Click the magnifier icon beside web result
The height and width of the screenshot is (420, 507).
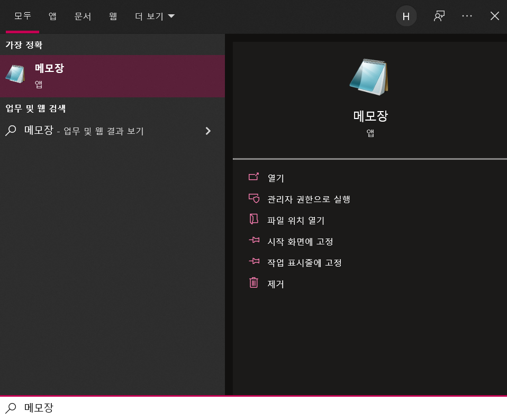[x=11, y=131]
